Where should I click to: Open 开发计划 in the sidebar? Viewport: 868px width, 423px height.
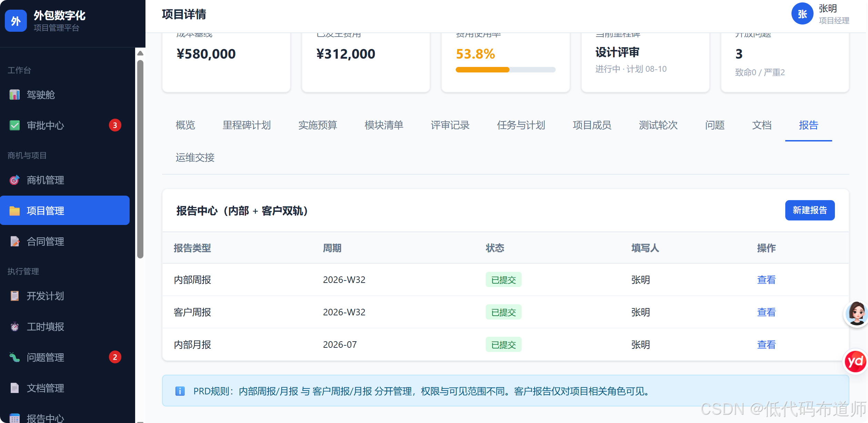tap(65, 296)
